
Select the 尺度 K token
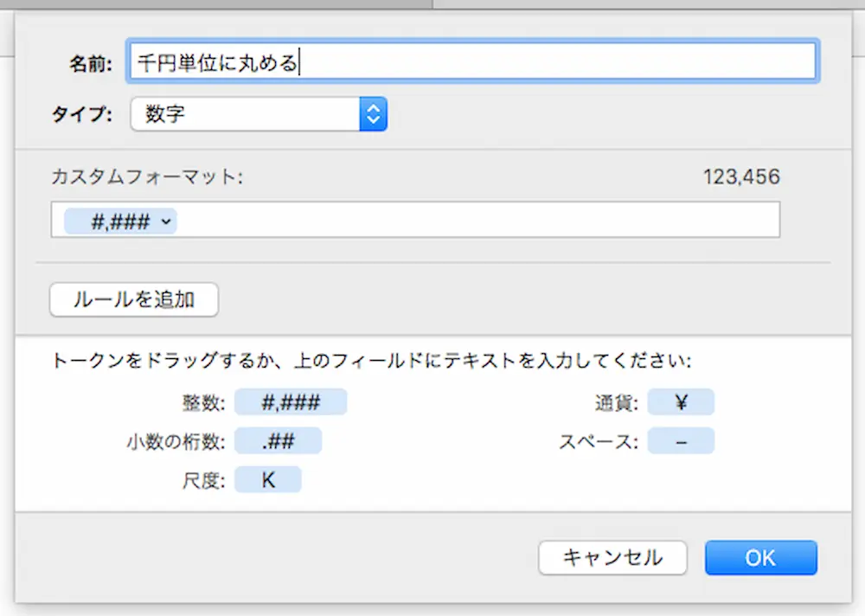tap(268, 480)
